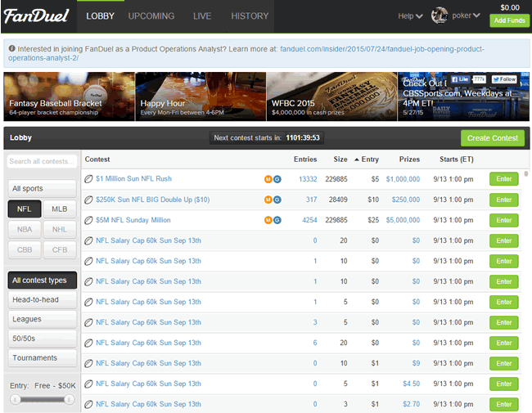View the $4.50 prize details
This screenshot has width=532, height=413.
411,384
